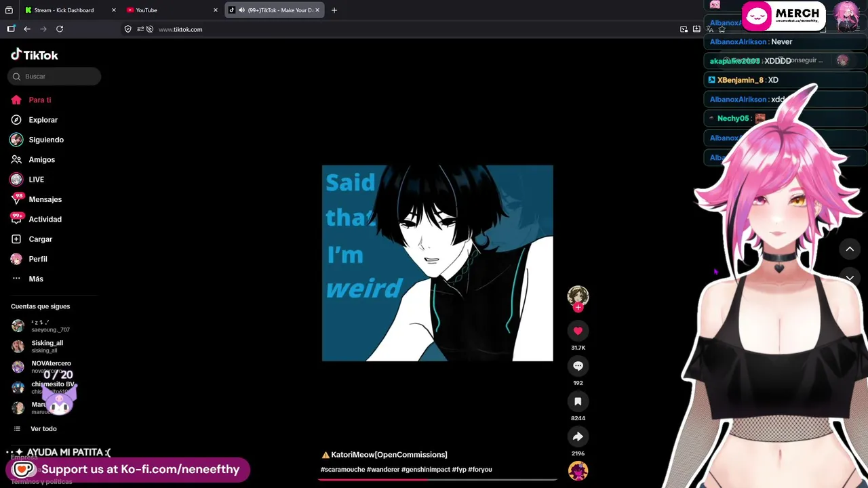Follow the creator with the red plus

point(578,307)
